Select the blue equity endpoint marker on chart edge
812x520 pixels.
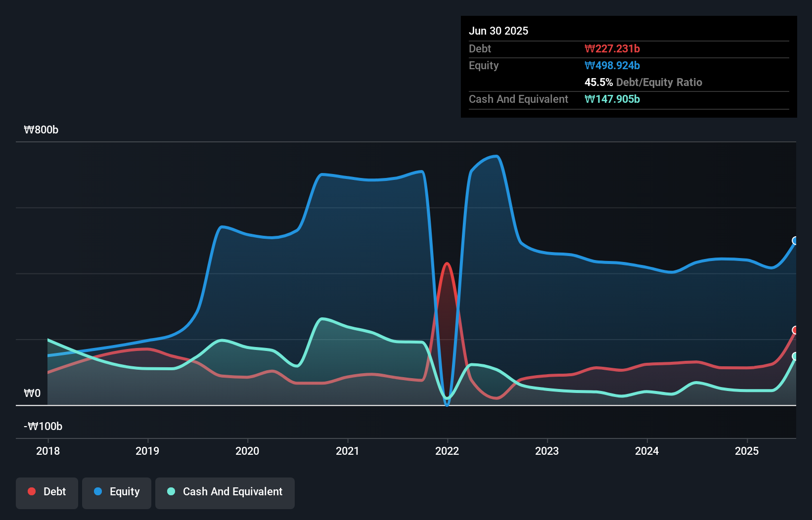(795, 241)
